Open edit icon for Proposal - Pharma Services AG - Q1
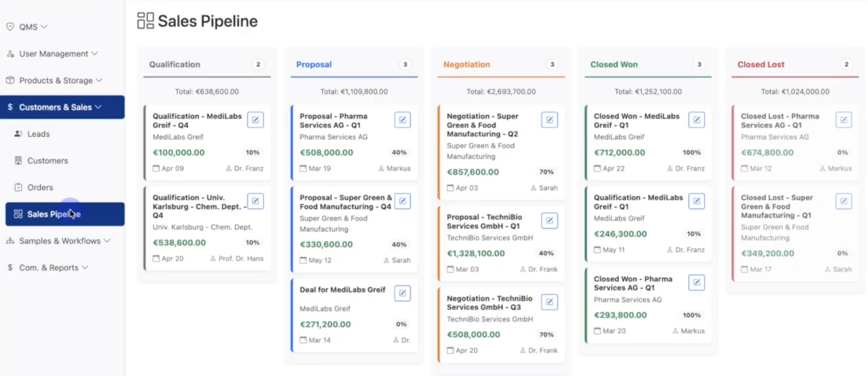Viewport: 868px width, 376px height. [x=402, y=120]
